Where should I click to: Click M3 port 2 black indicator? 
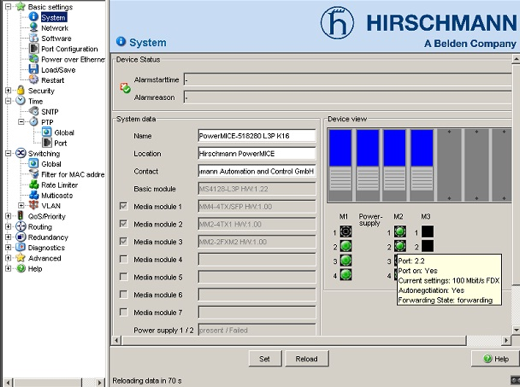click(x=428, y=246)
